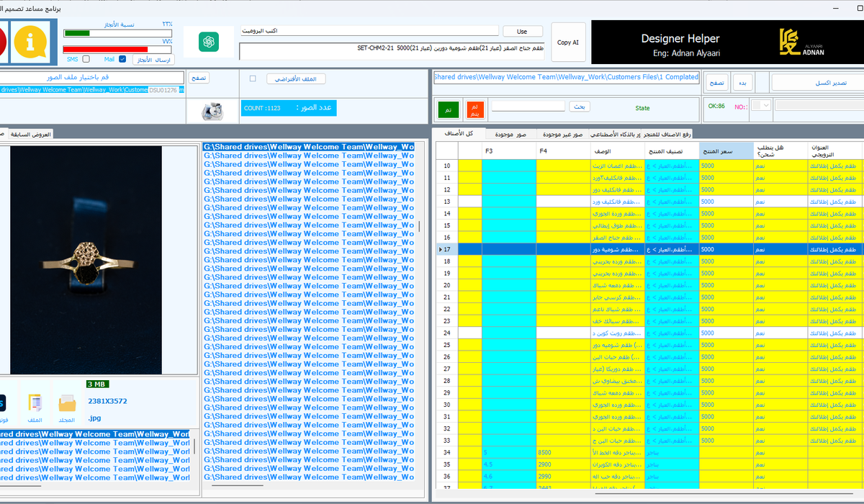Click the 3 MB size badge
Viewport: 864px width, 504px height.
96,384
